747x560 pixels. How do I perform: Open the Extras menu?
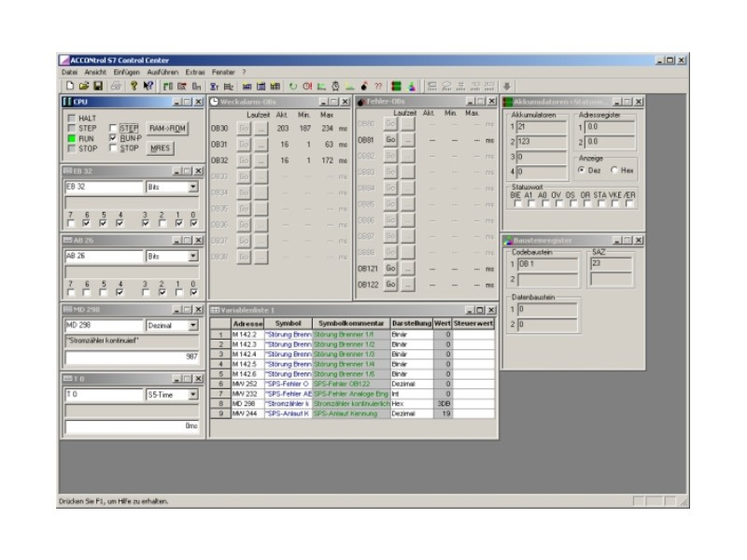194,72
